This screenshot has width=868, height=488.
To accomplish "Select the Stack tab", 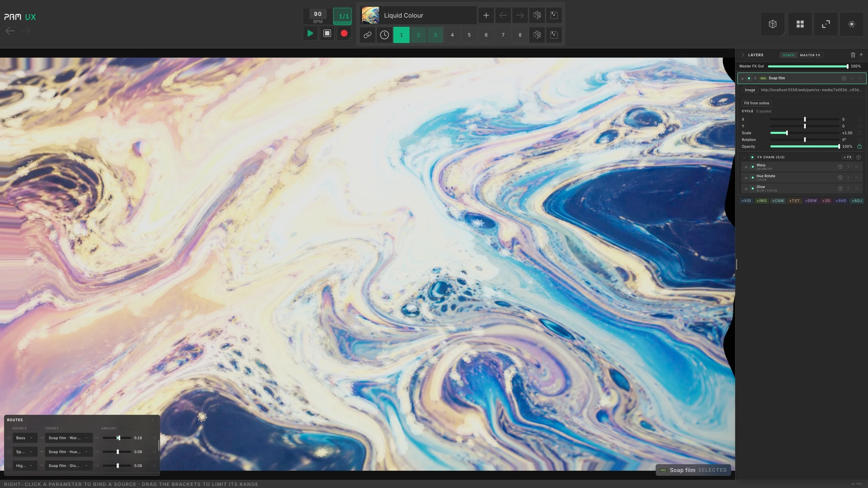I will tap(789, 55).
